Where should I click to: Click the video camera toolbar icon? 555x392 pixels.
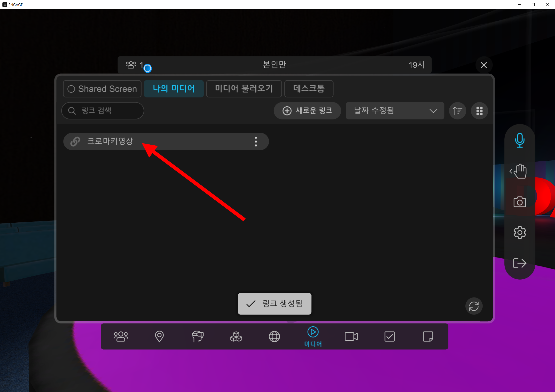351,337
